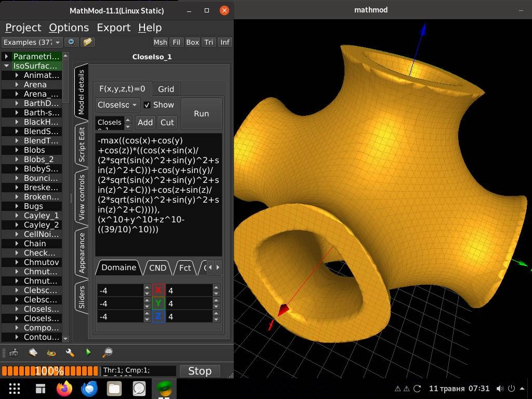Open Firefox from the taskbar
532x399 pixels.
(x=64, y=389)
